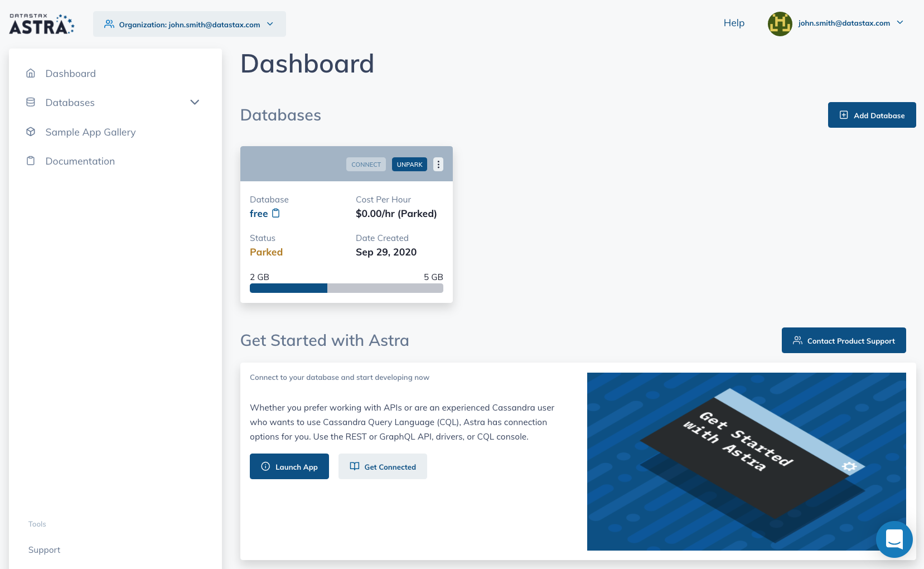Click the people icon on Contact Product Support
The width and height of the screenshot is (924, 569).
pos(797,340)
